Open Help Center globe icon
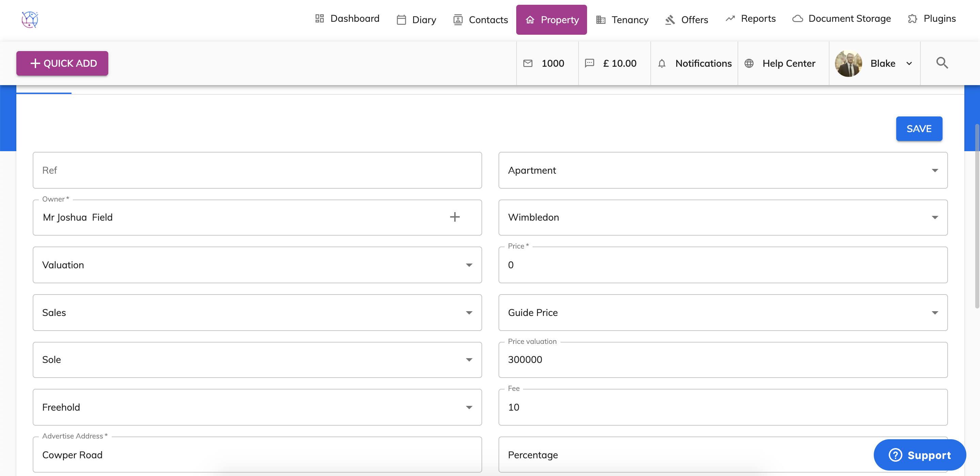The image size is (980, 476). pos(749,64)
